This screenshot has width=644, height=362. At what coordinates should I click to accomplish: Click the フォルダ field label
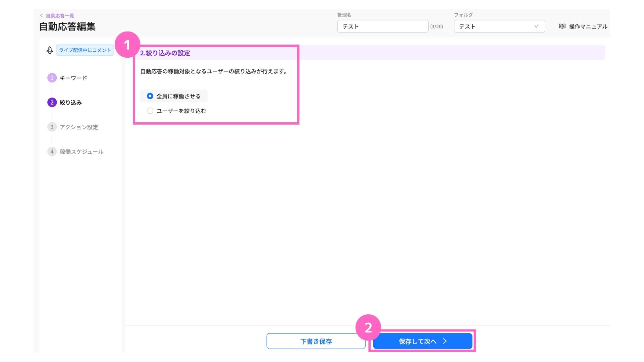pyautogui.click(x=464, y=15)
